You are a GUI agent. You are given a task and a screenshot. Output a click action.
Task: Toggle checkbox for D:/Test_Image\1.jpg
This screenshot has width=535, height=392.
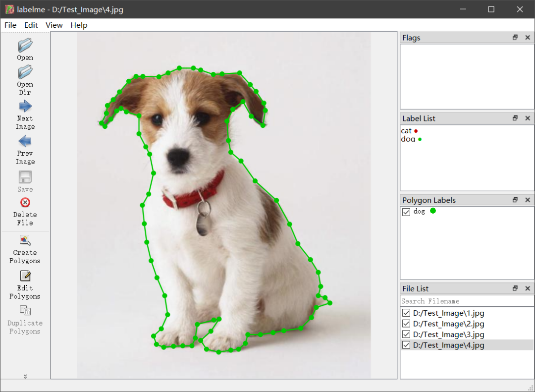pyautogui.click(x=406, y=313)
